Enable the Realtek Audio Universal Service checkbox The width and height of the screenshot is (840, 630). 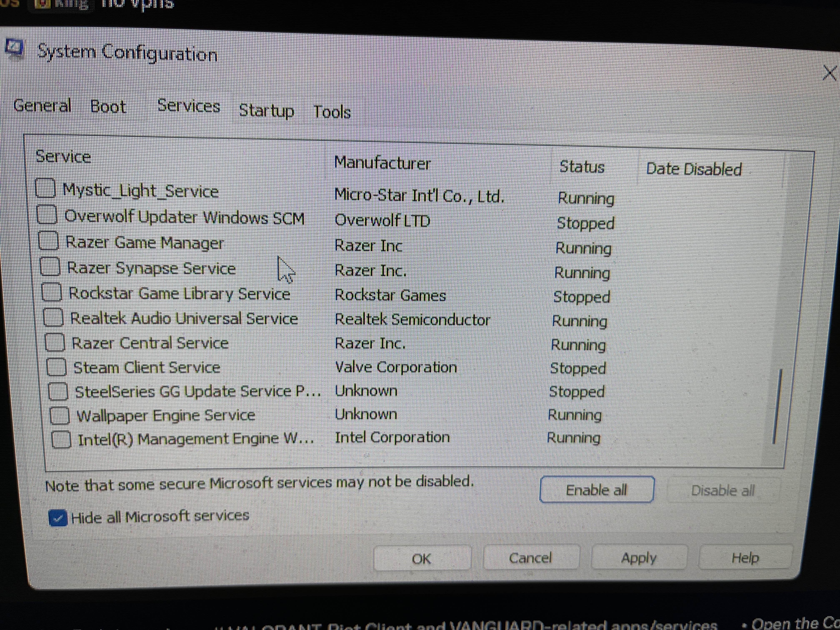(x=53, y=317)
